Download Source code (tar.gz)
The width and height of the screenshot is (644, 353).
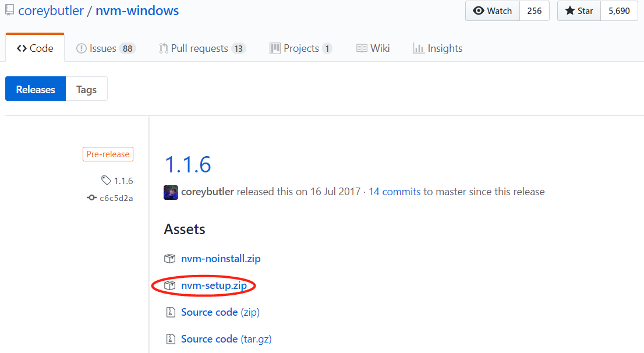pyautogui.click(x=227, y=339)
